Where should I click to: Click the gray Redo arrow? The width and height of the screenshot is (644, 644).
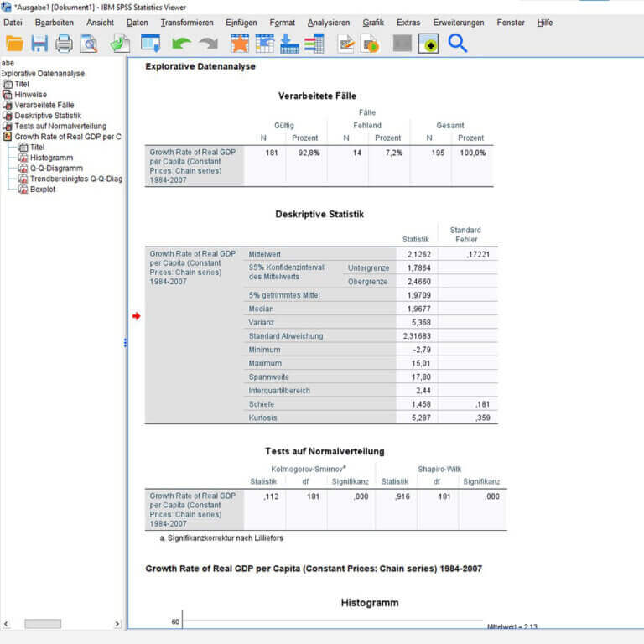click(208, 44)
